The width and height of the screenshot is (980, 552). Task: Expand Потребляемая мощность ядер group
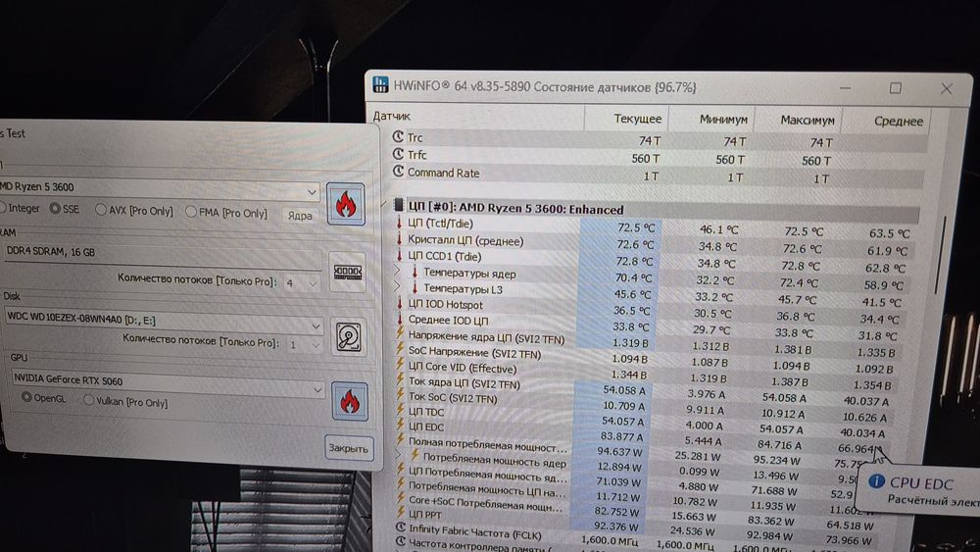[398, 455]
